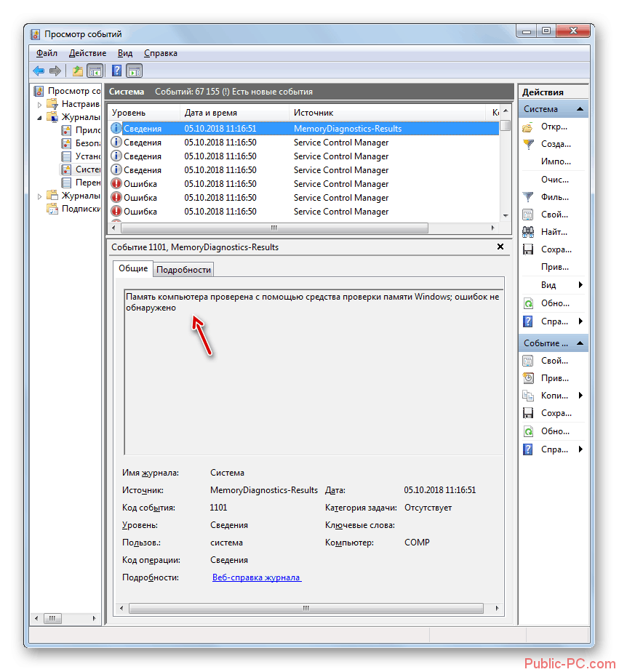This screenshot has width=619, height=672.
Task: Expand the Настраиваемые представления tree node
Action: pyautogui.click(x=41, y=104)
